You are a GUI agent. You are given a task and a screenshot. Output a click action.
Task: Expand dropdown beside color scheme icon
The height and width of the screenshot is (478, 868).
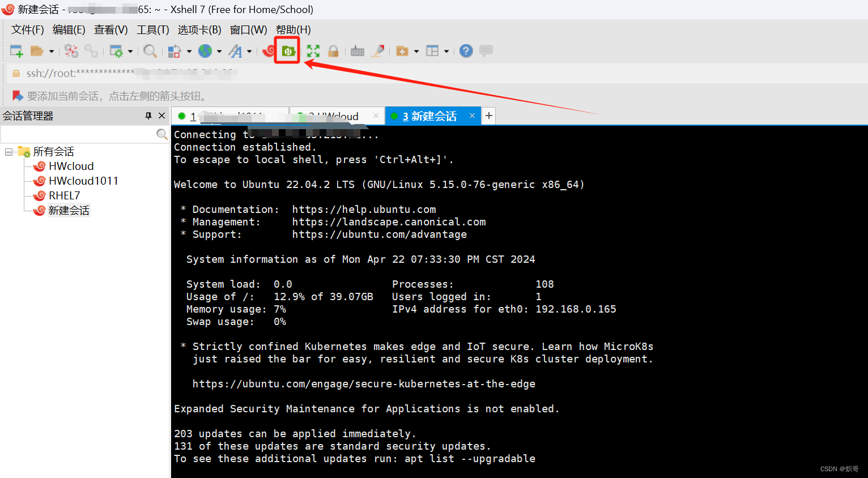(x=189, y=51)
